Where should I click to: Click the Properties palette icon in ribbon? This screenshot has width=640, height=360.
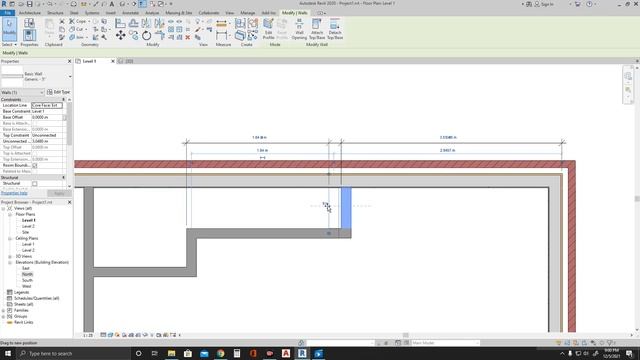[29, 35]
